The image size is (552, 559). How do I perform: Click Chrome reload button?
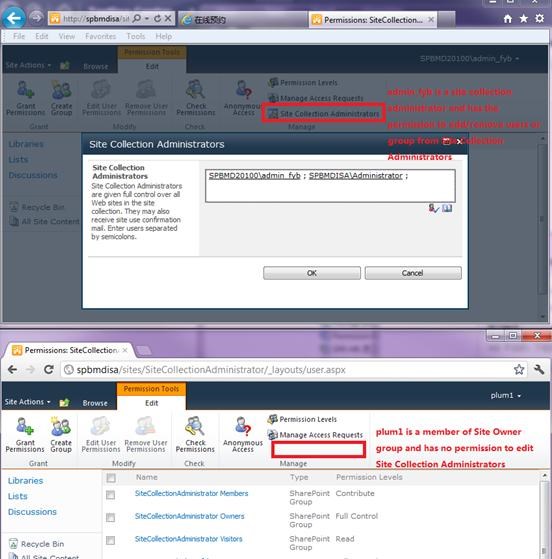coord(49,369)
